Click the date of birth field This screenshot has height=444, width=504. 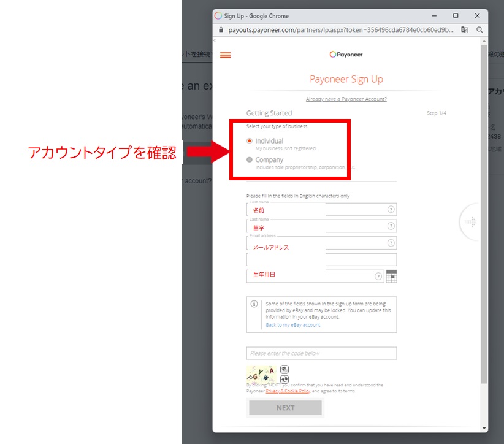click(x=315, y=276)
